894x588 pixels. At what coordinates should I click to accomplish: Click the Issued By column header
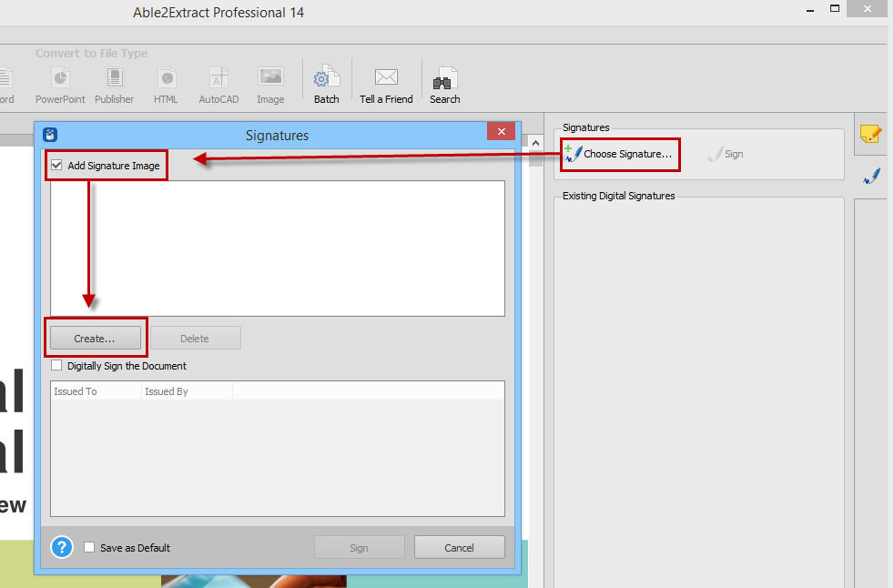click(x=187, y=391)
